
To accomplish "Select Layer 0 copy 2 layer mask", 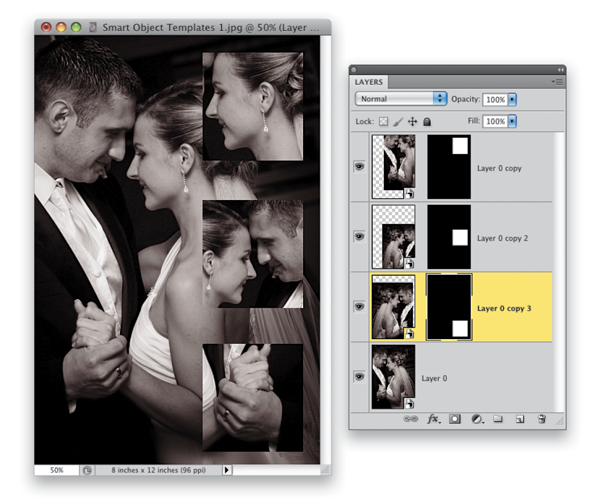I will coord(449,237).
